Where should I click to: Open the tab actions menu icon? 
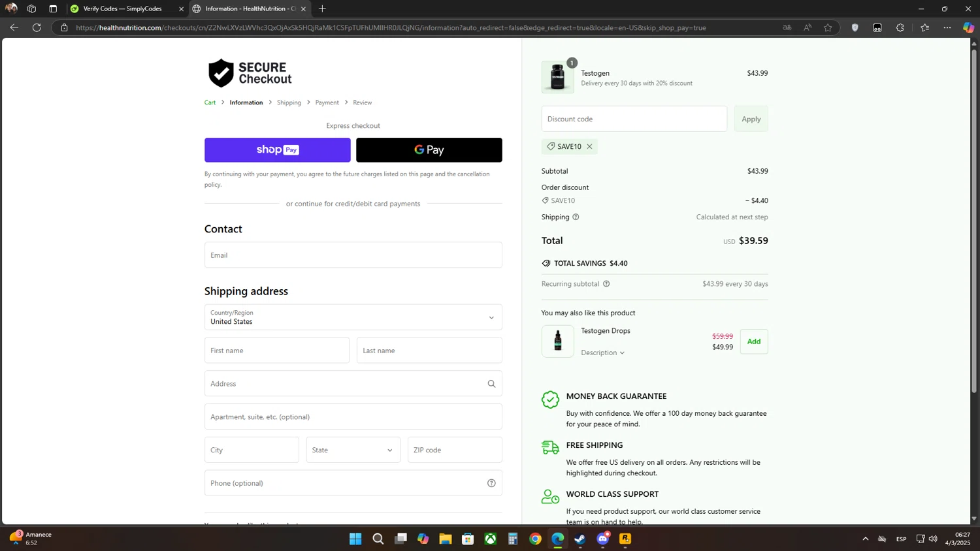tap(53, 8)
